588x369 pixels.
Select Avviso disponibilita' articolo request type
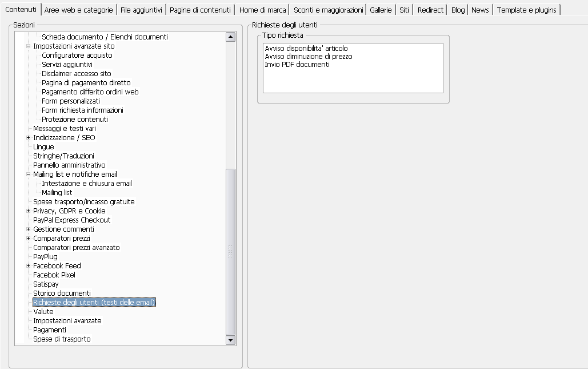tap(306, 49)
